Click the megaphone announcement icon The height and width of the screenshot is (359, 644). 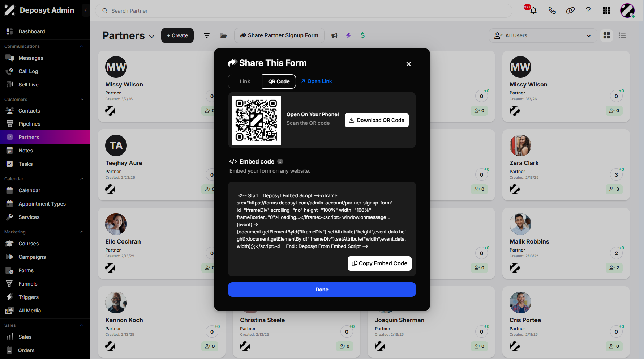click(x=335, y=35)
